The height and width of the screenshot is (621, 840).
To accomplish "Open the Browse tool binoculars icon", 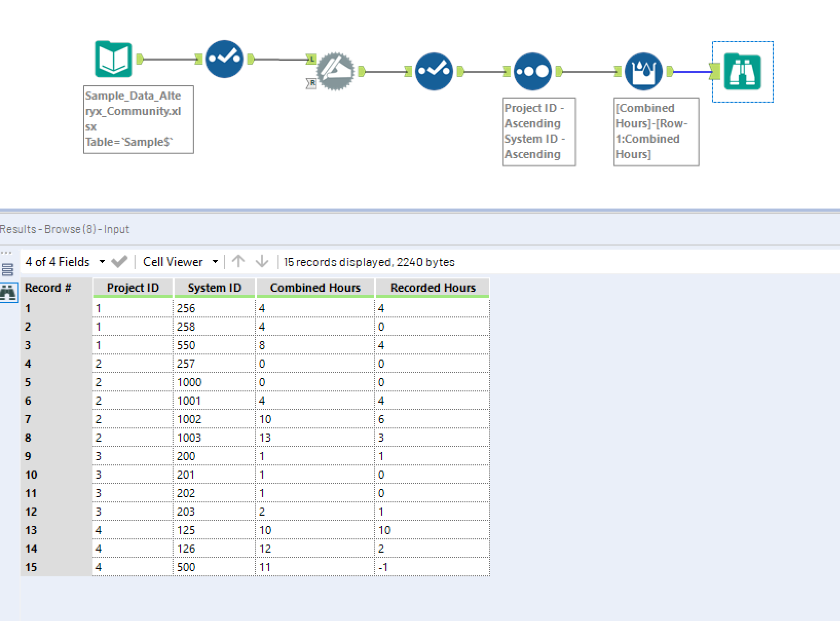I will pos(743,71).
